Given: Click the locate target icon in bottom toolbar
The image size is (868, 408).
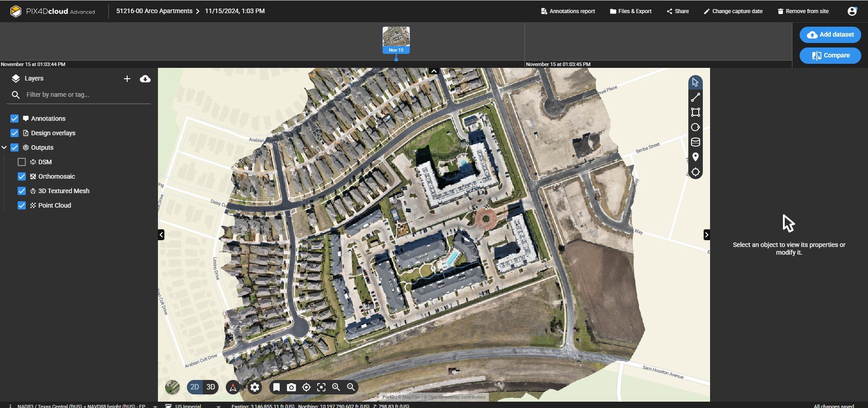Looking at the screenshot, I should click(306, 387).
